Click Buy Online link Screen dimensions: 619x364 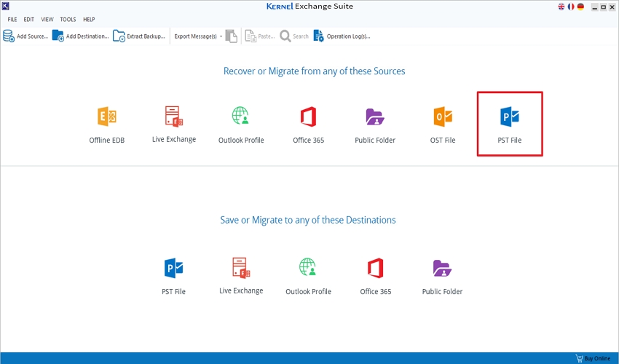[594, 358]
